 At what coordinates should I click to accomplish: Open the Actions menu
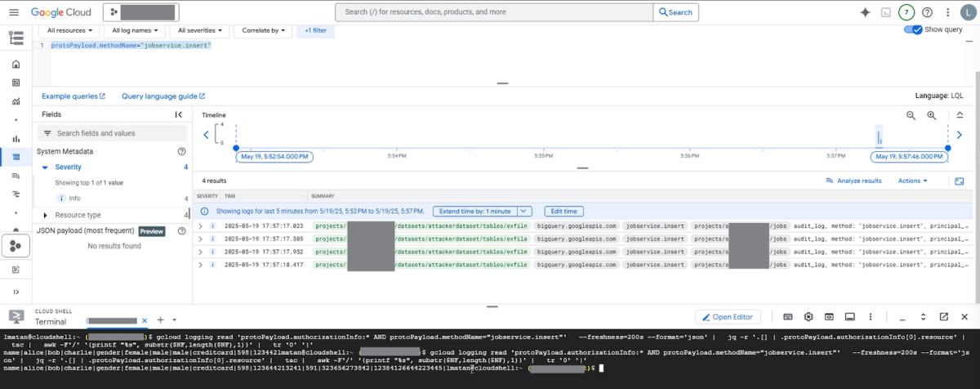[912, 181]
